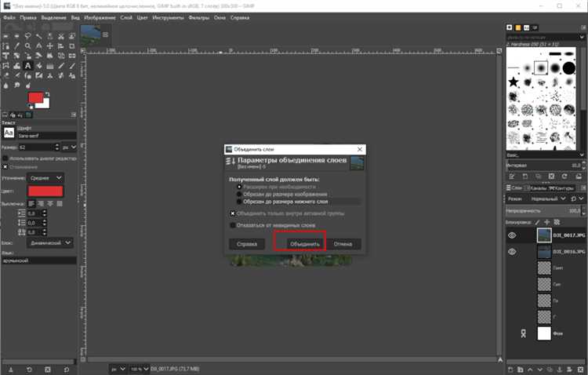Select the Bucket Fill tool

point(38,66)
